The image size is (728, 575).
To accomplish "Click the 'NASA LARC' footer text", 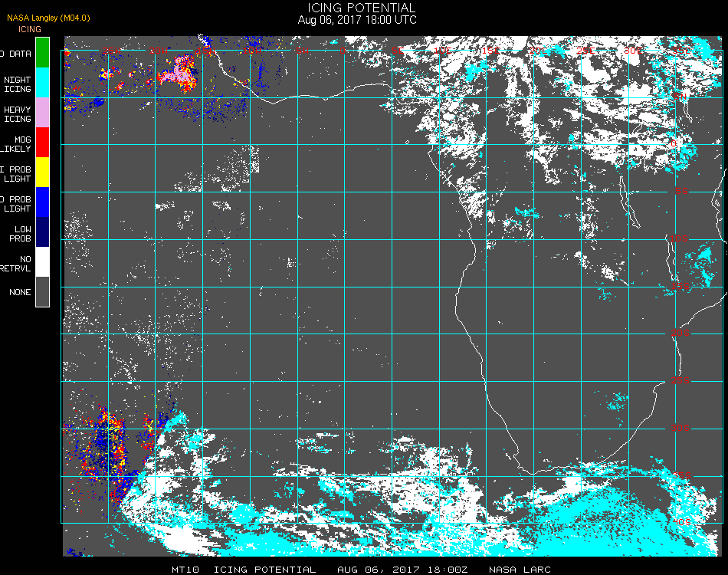I will coord(520,570).
